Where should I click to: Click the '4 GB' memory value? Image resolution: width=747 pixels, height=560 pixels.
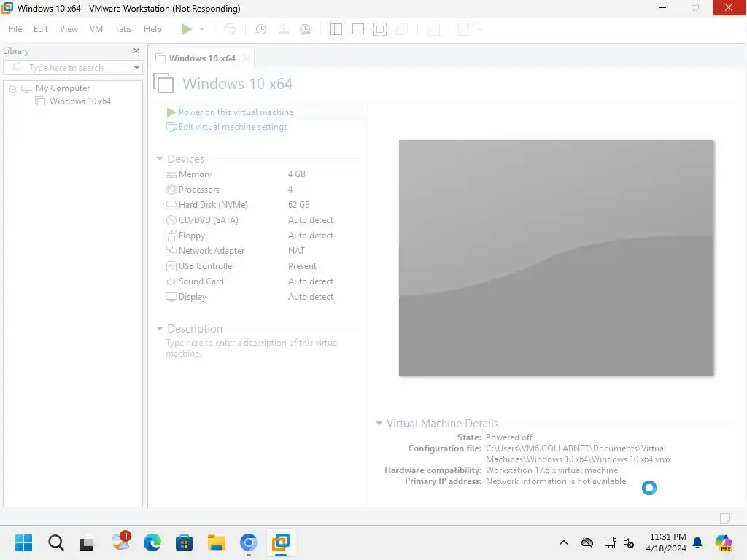[296, 174]
